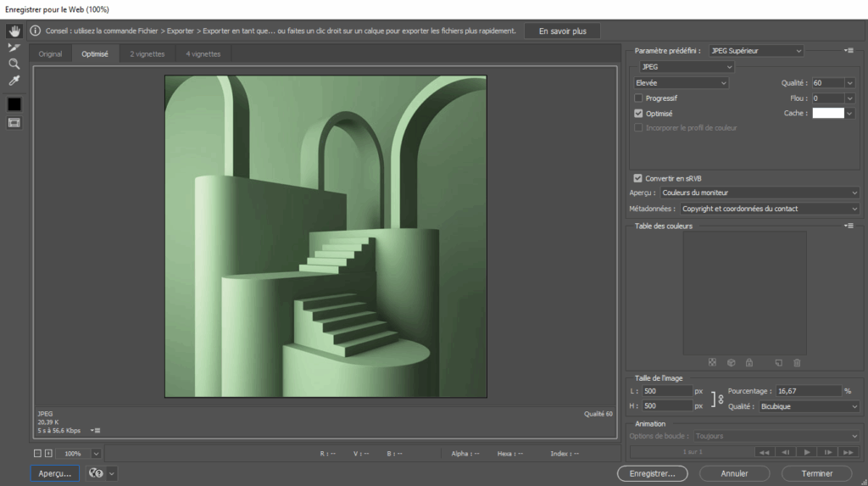Select the Slice Select tool
868x486 pixels.
[14, 47]
